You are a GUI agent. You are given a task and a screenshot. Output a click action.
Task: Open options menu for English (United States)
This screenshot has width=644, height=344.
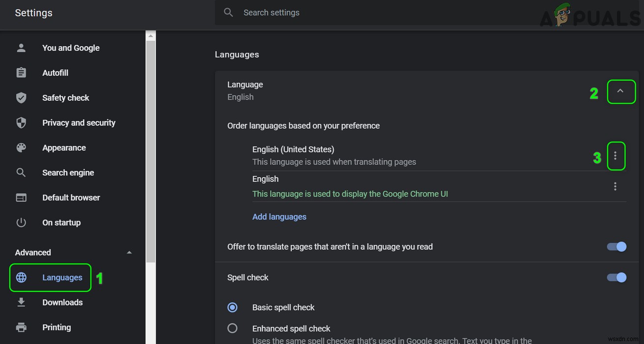coord(616,156)
